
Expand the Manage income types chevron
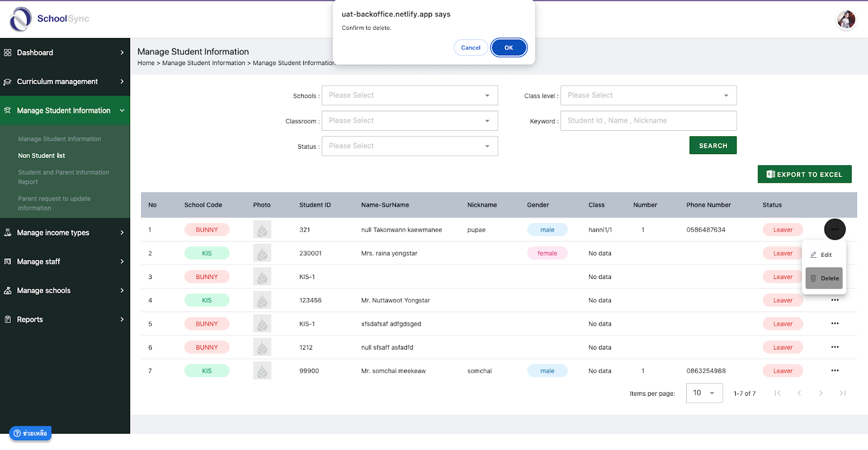pos(122,232)
